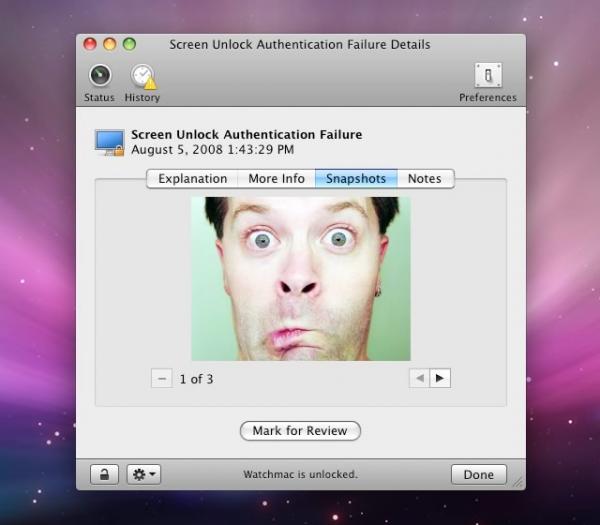600x525 pixels.
Task: Click the '1 of 3' snapshot counter
Action: click(x=196, y=379)
